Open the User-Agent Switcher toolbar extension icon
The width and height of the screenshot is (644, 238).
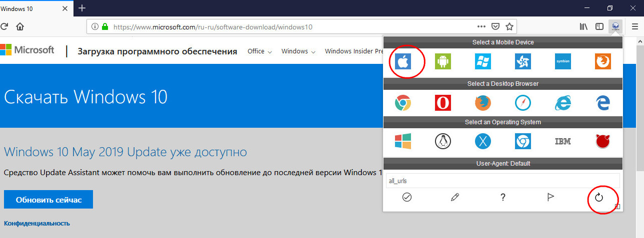615,26
